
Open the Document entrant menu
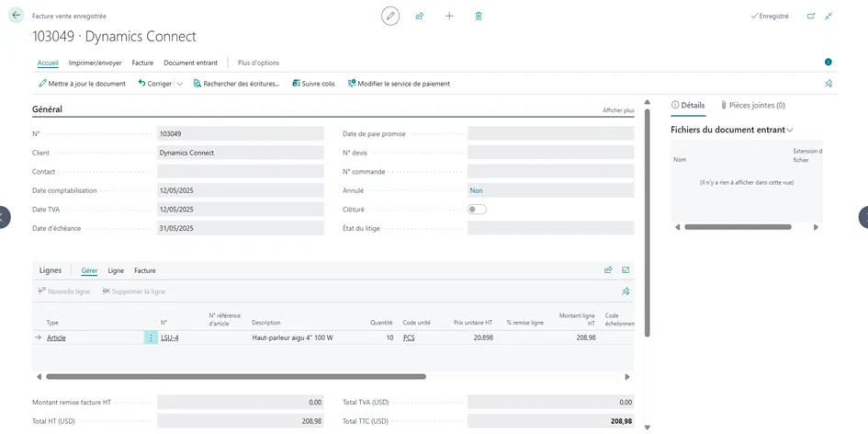tap(190, 63)
